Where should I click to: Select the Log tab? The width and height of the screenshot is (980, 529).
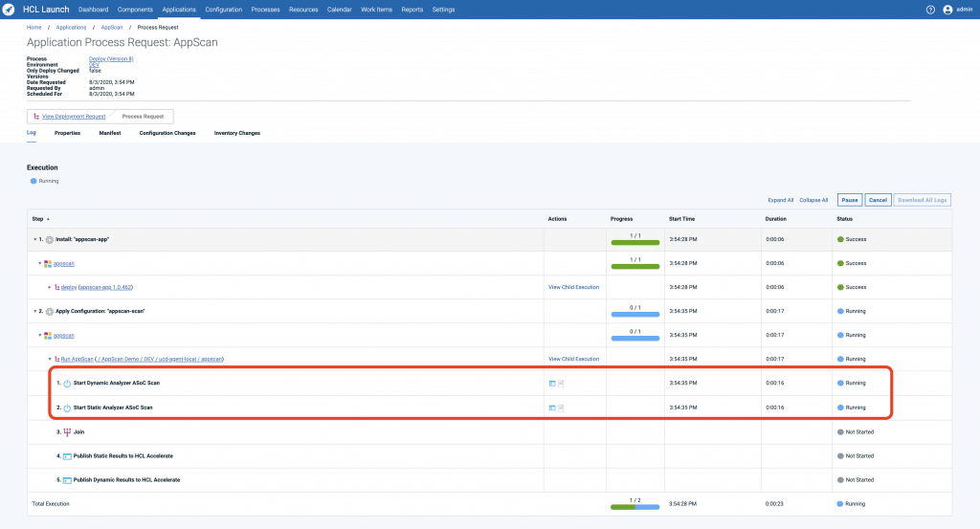coord(32,133)
